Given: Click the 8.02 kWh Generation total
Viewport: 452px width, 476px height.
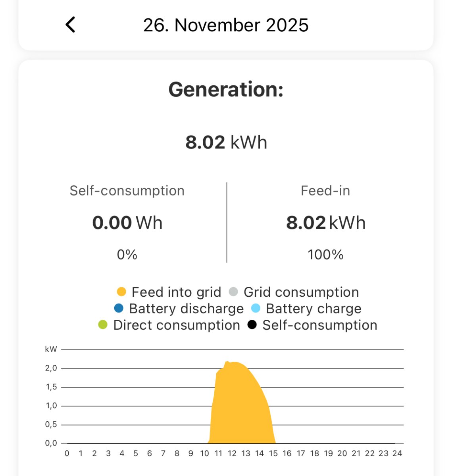Looking at the screenshot, I should coord(226,142).
